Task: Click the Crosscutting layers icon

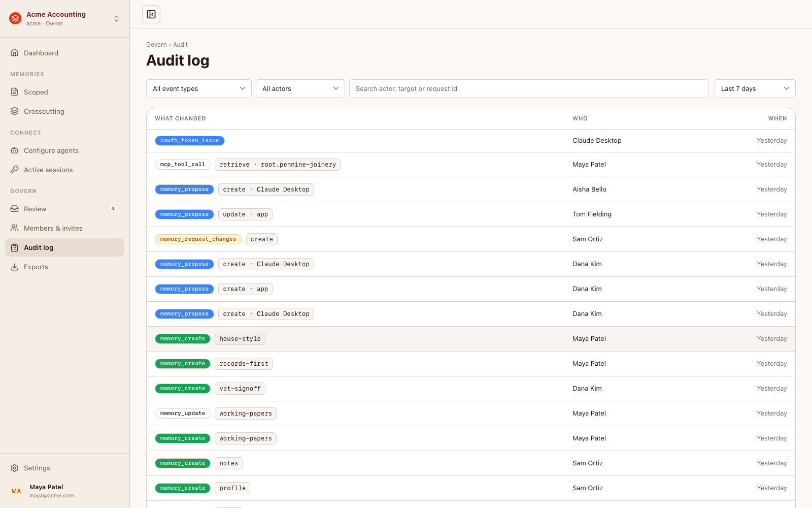Action: (15, 111)
